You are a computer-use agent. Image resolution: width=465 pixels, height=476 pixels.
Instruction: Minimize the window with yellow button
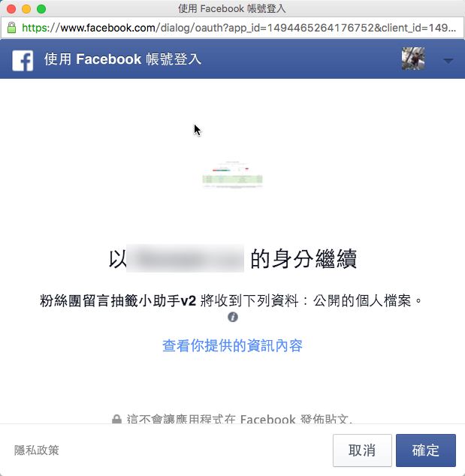click(x=26, y=9)
